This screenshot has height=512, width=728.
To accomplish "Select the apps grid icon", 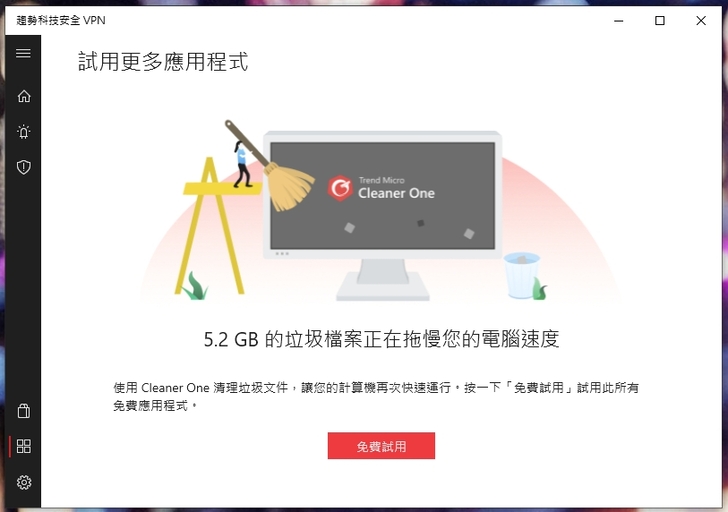I will [24, 446].
